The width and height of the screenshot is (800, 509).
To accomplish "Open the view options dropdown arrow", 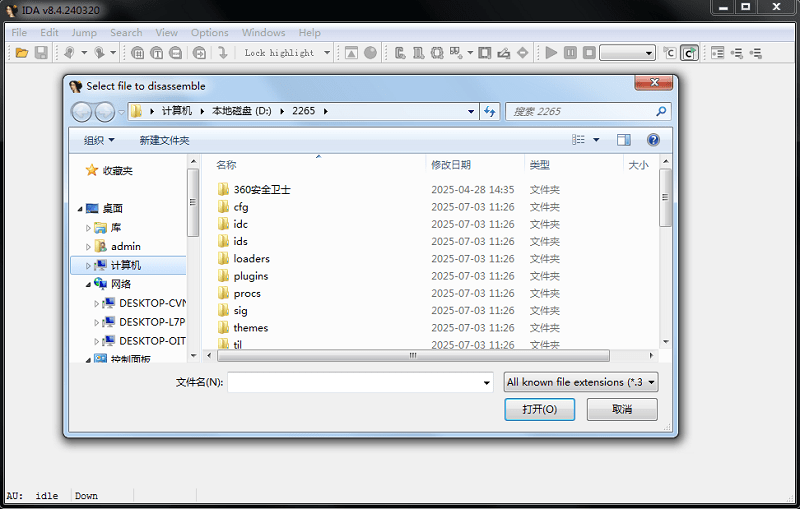I will (596, 140).
